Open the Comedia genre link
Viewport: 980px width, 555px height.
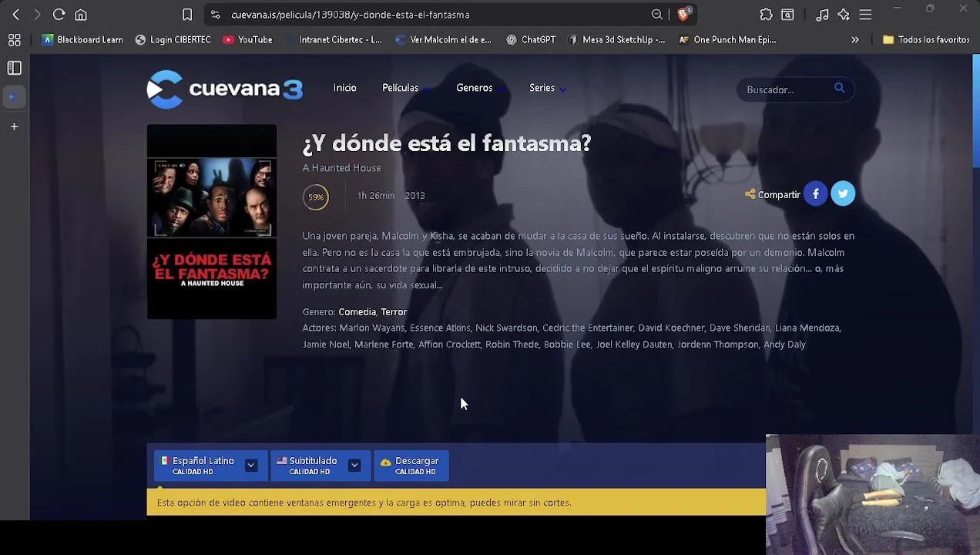(x=357, y=312)
